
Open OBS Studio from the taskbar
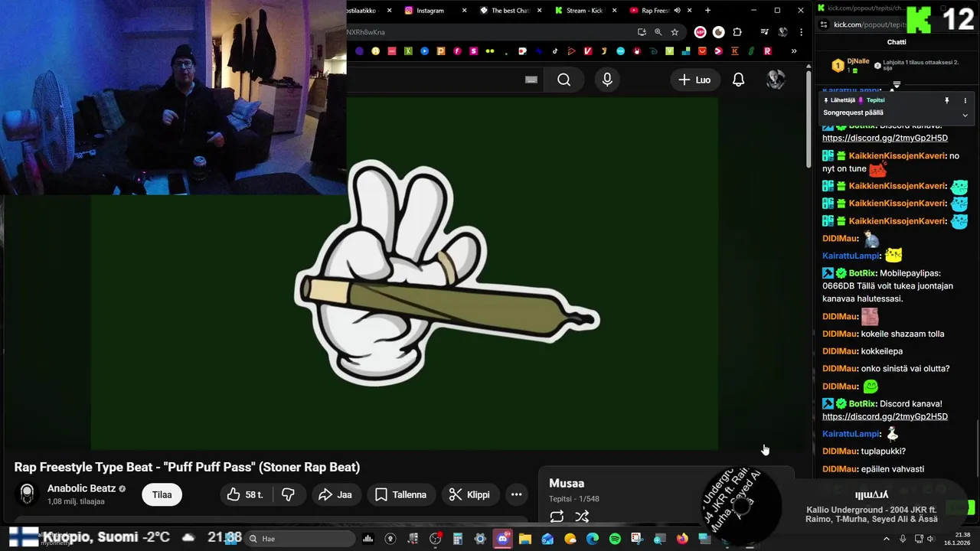[x=435, y=539]
